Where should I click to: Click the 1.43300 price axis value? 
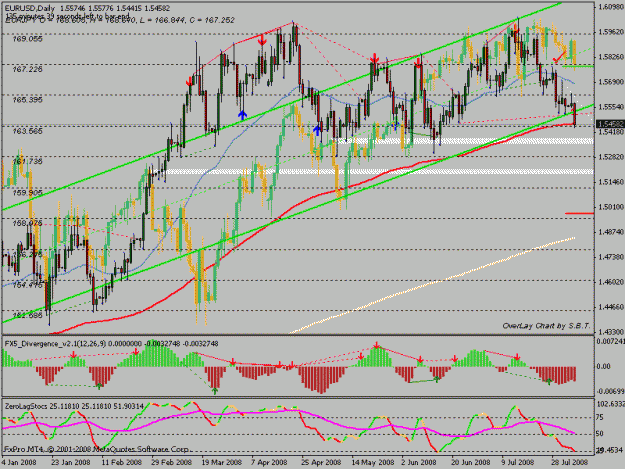[x=610, y=332]
